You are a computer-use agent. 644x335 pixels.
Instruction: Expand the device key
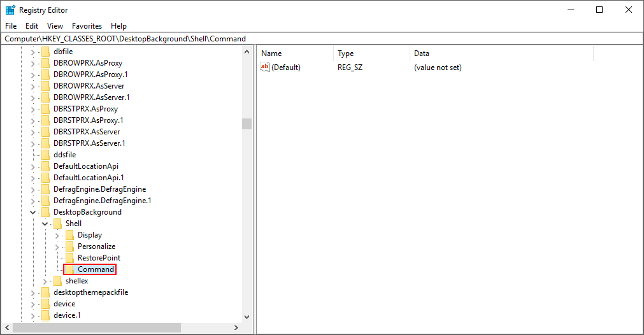[33, 304]
